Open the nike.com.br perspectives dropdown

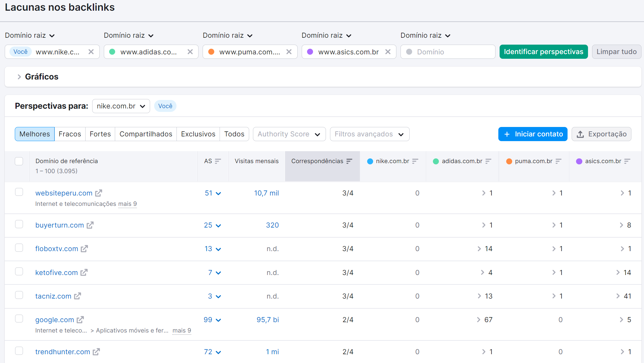coord(121,106)
